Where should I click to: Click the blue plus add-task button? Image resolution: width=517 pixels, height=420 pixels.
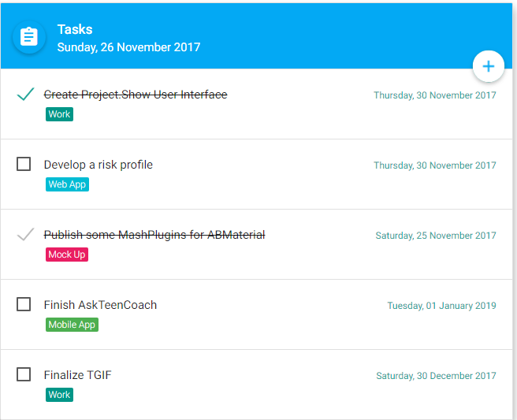pos(488,66)
